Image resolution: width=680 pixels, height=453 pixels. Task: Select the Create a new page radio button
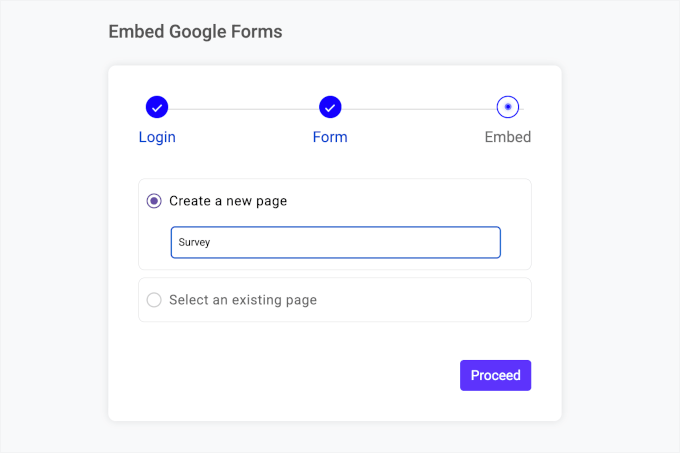[154, 201]
